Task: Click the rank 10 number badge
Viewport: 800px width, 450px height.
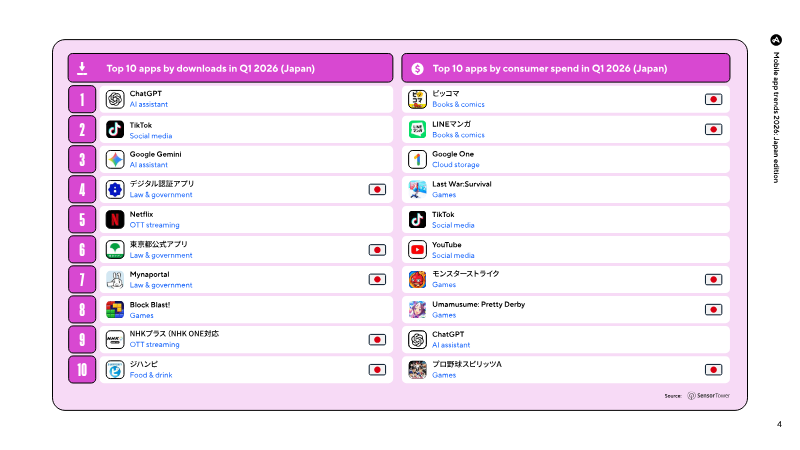Action: [x=82, y=370]
